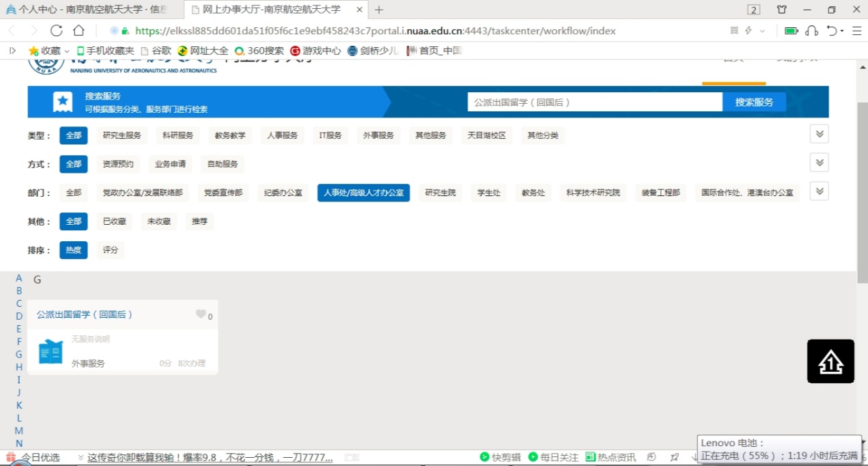
Task: Go to the browser home page icon
Action: (x=79, y=31)
